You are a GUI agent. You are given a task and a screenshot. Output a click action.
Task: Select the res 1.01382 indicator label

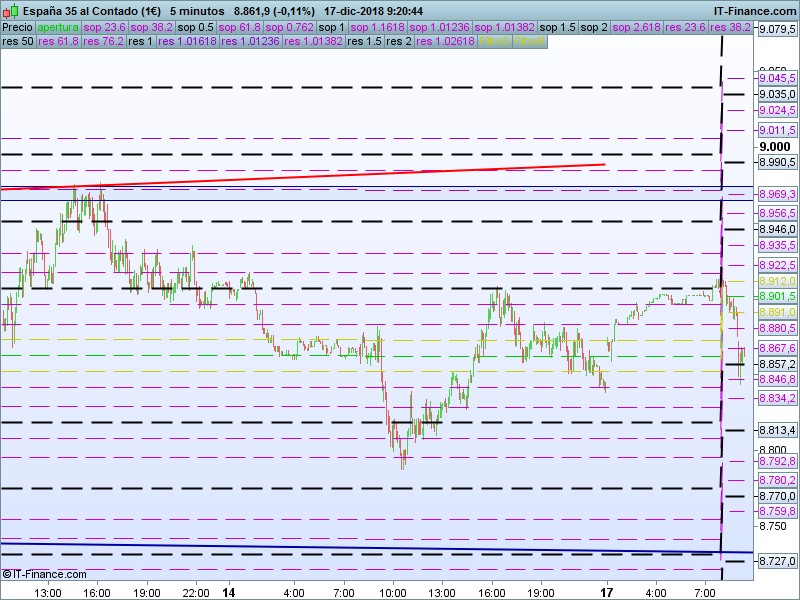coord(313,41)
